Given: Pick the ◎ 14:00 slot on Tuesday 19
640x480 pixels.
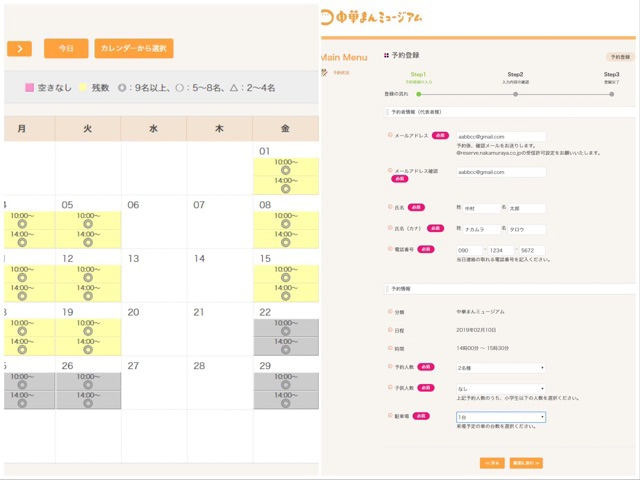Looking at the screenshot, I should (88, 346).
